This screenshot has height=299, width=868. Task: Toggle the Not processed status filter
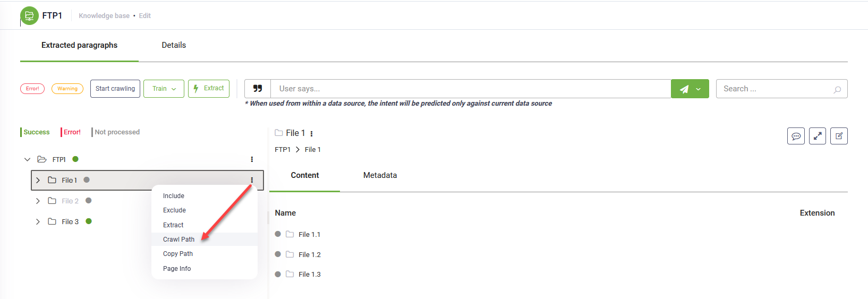(117, 132)
